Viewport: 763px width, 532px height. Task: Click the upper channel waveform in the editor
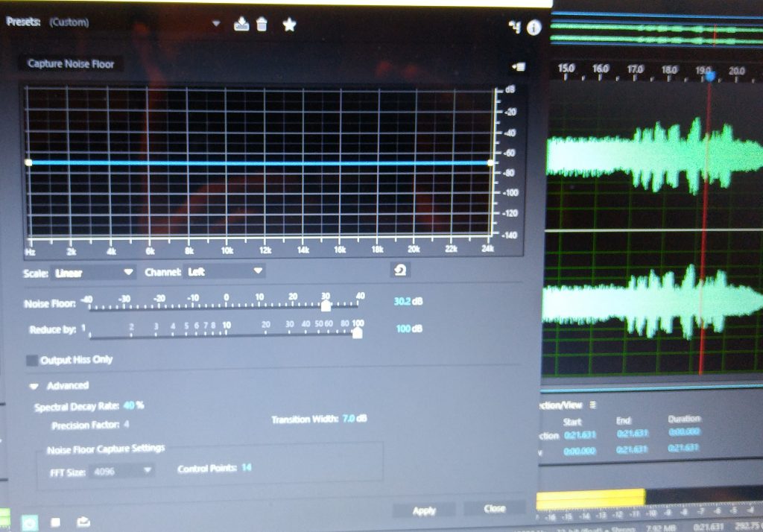pos(654,156)
